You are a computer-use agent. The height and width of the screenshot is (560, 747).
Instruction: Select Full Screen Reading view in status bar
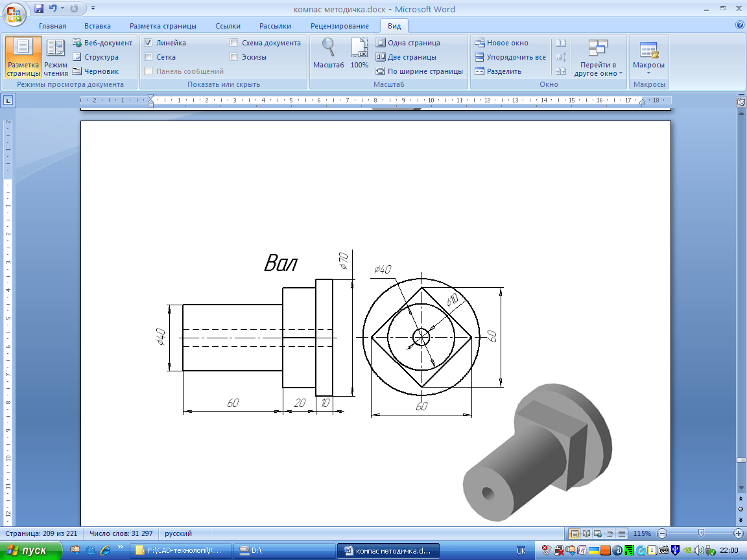pos(586,534)
